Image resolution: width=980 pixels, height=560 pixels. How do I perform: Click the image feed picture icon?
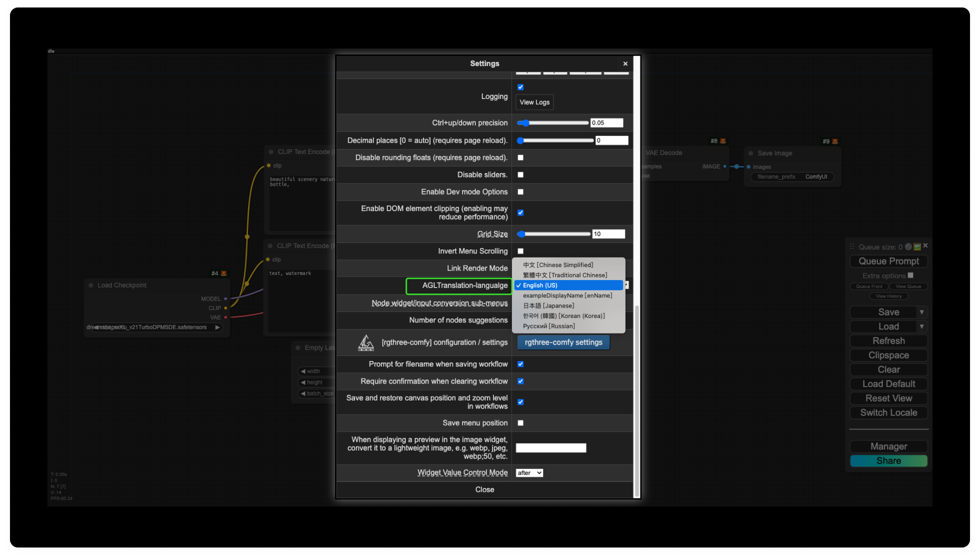click(x=917, y=247)
